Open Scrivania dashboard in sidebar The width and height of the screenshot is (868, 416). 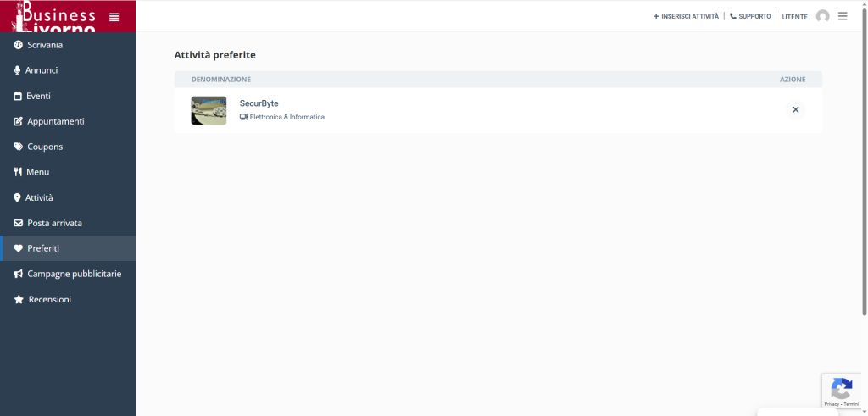click(x=44, y=45)
